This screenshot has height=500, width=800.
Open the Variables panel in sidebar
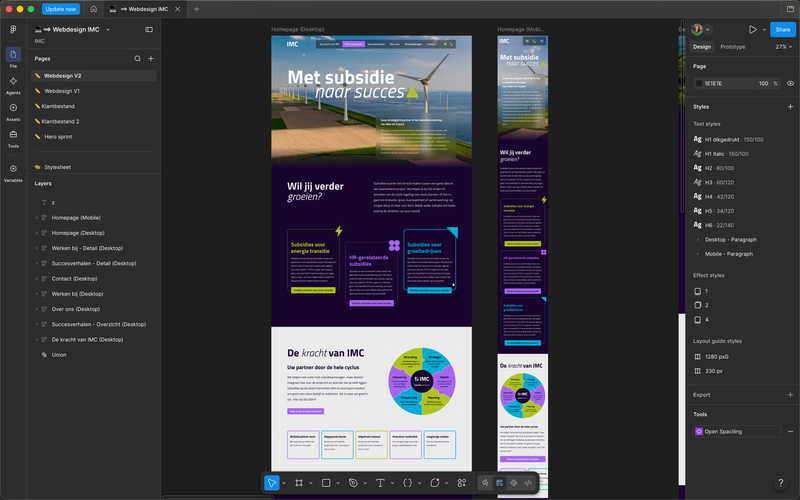(x=13, y=173)
